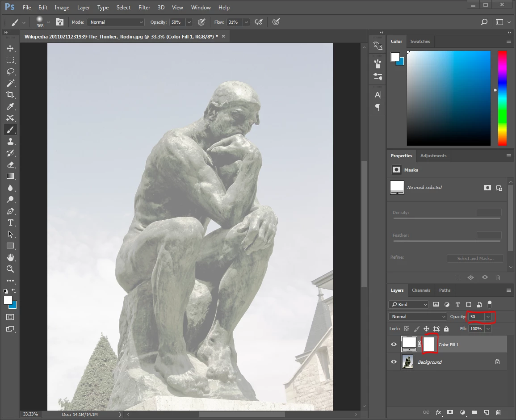
Task: Toggle layer filter on/off switch
Action: (x=490, y=304)
